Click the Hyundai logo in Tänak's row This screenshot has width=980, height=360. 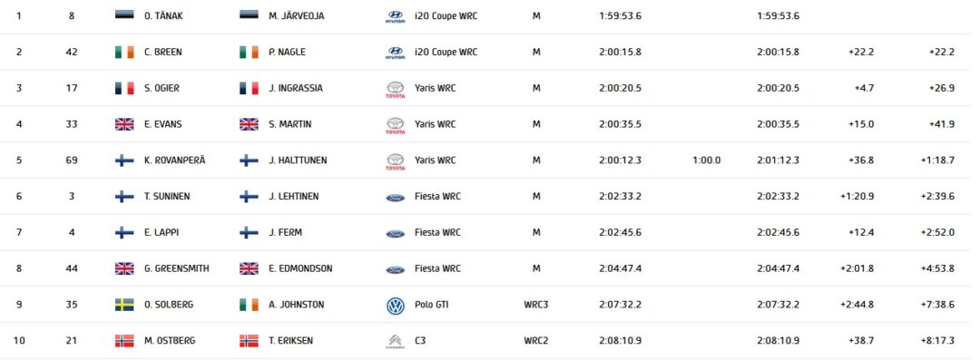tap(395, 17)
